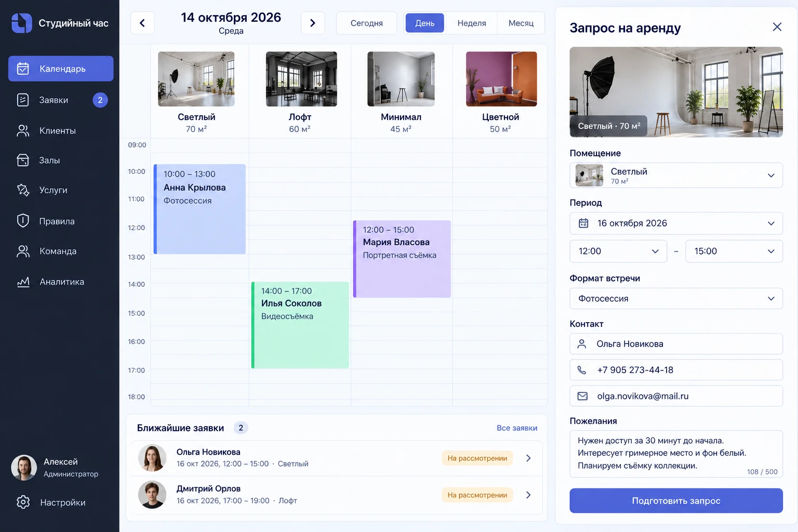Viewport: 798px width, 532px height.
Task: Open Правила shield icon
Action: (23, 221)
